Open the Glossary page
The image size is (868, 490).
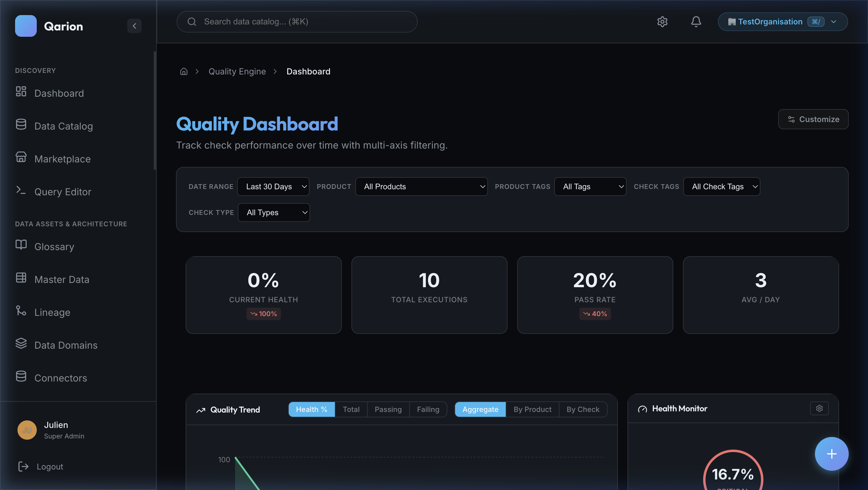[54, 246]
